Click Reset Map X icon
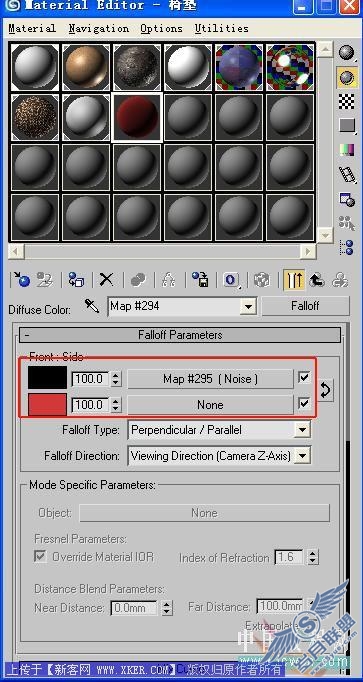This screenshot has width=363, height=682. (x=106, y=279)
